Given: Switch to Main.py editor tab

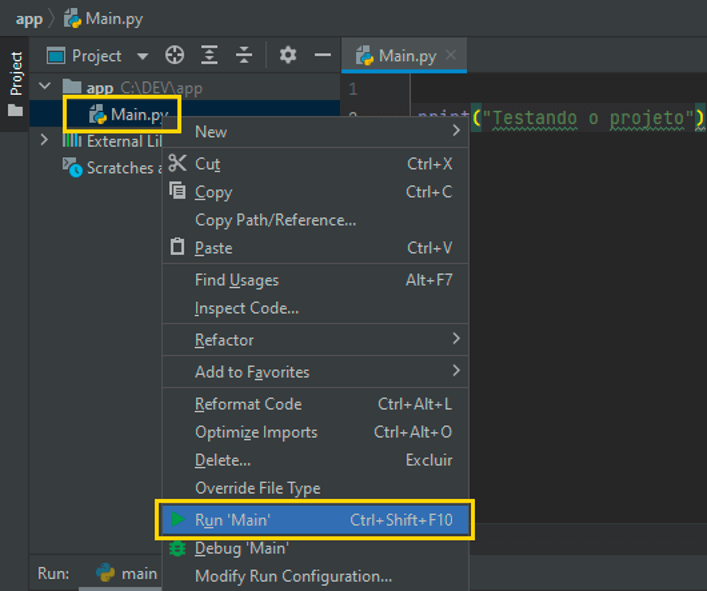Looking at the screenshot, I should [404, 55].
